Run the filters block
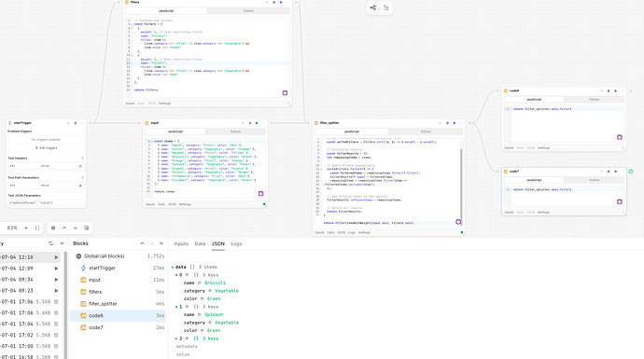Viewport: 644px width, 359px height. [281, 2]
